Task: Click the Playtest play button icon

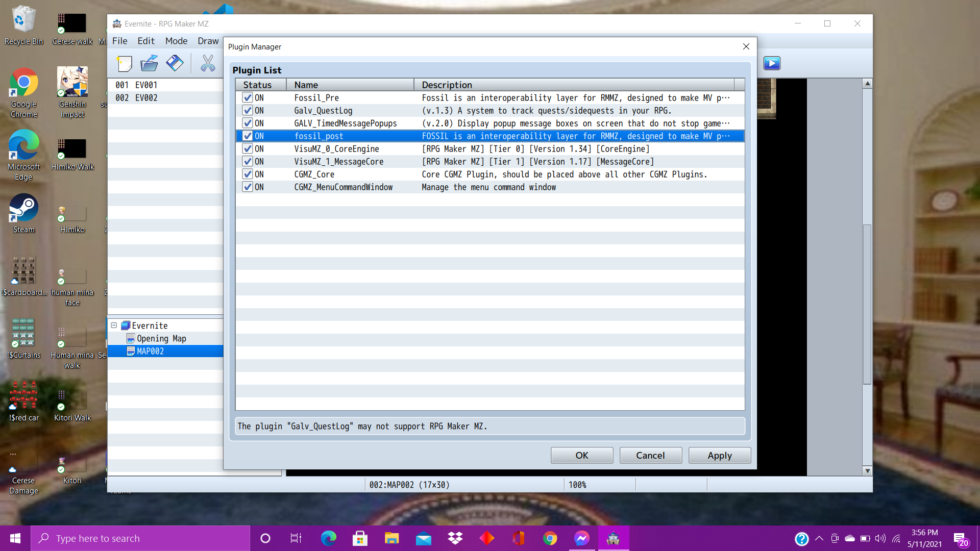Action: point(772,63)
